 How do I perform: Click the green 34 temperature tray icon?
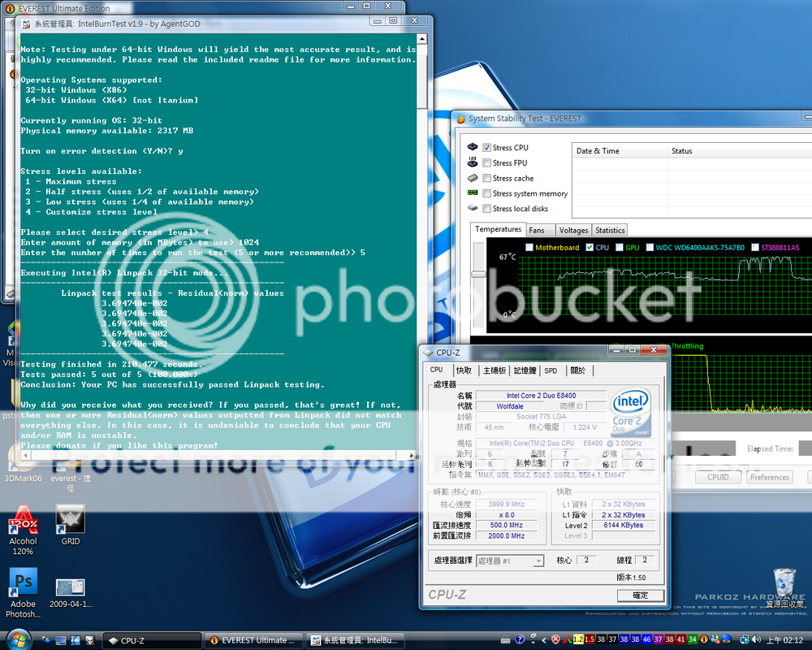coord(693,639)
